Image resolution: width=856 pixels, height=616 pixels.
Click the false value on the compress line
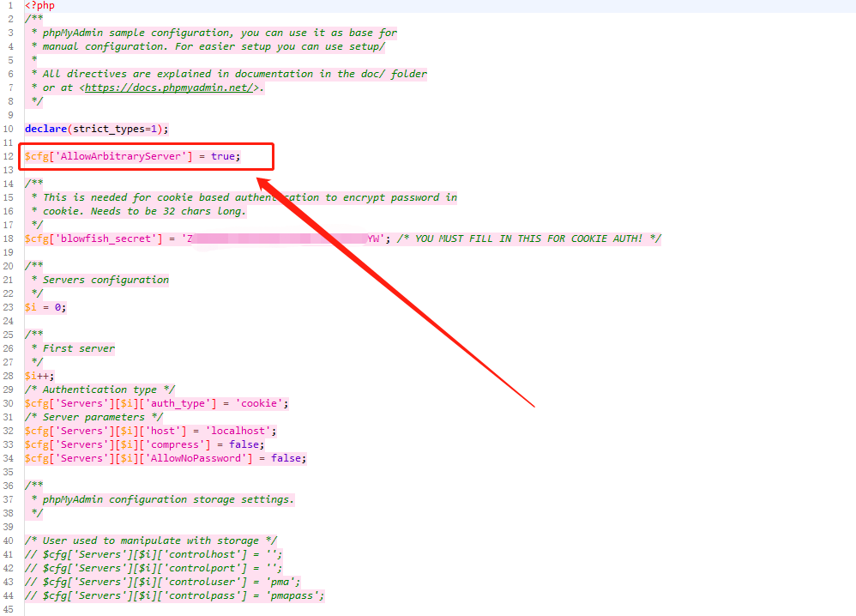pos(244,444)
